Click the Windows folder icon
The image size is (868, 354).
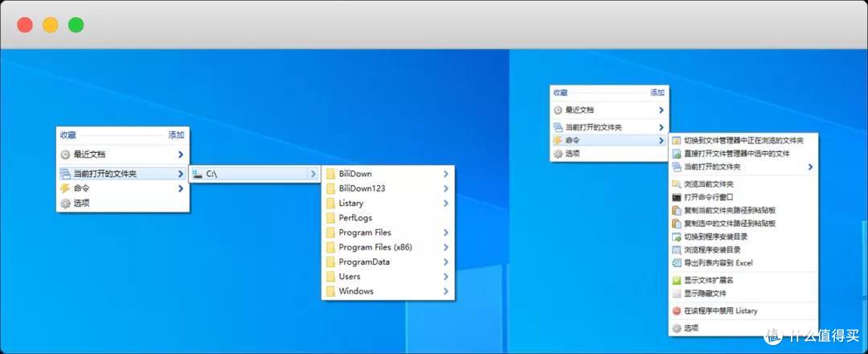pyautogui.click(x=330, y=291)
